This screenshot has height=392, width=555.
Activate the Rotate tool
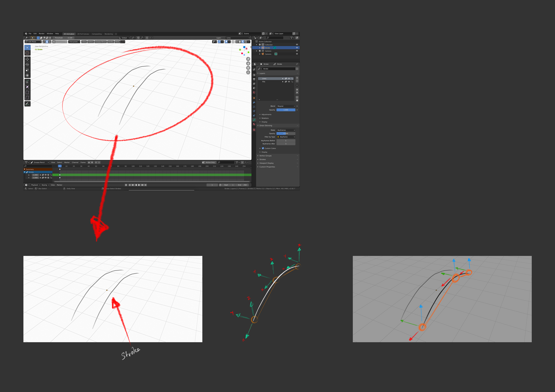(27, 64)
